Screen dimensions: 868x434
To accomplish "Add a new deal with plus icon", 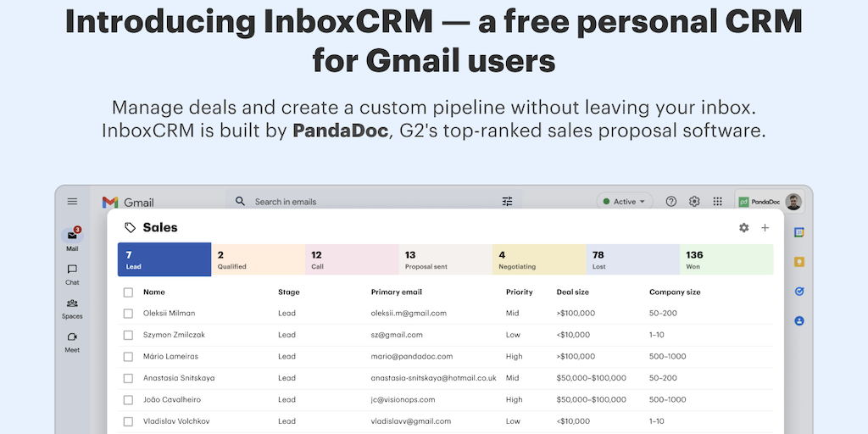I will click(x=765, y=228).
